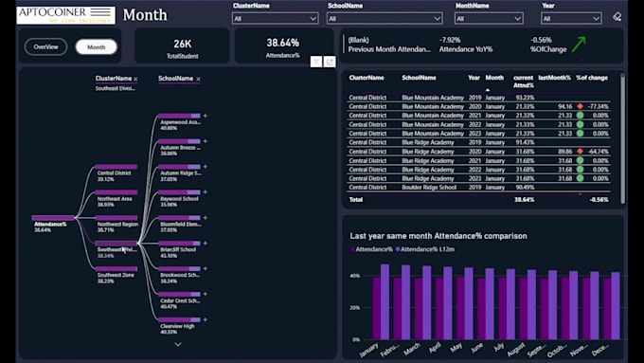Click the -77.34% change cell
Viewport: 644px width, 363px height.
pos(598,106)
